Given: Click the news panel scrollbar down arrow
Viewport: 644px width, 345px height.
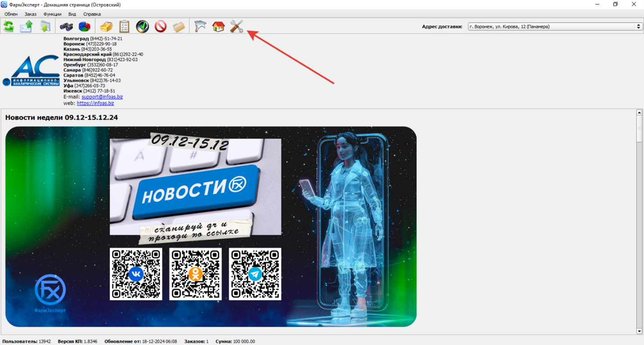Looking at the screenshot, I should (x=639, y=331).
